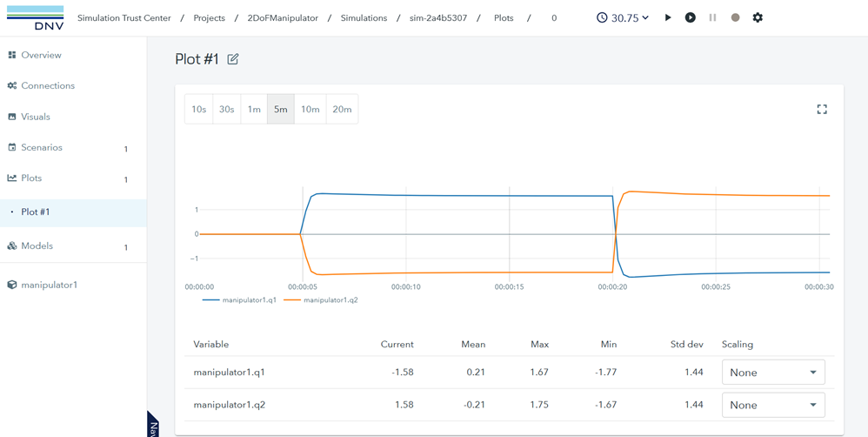This screenshot has width=868, height=437.
Task: Select manipulator1 model in sidebar
Action: tap(73, 285)
